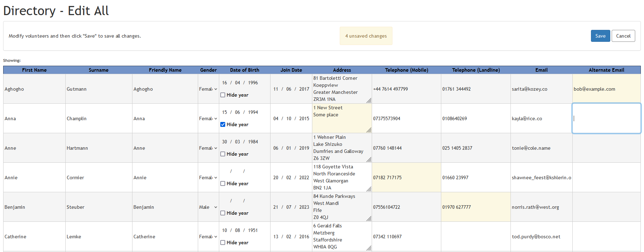Edit mobile number 07182 717175
Image resolution: width=644 pixels, height=252 pixels.
coord(406,177)
